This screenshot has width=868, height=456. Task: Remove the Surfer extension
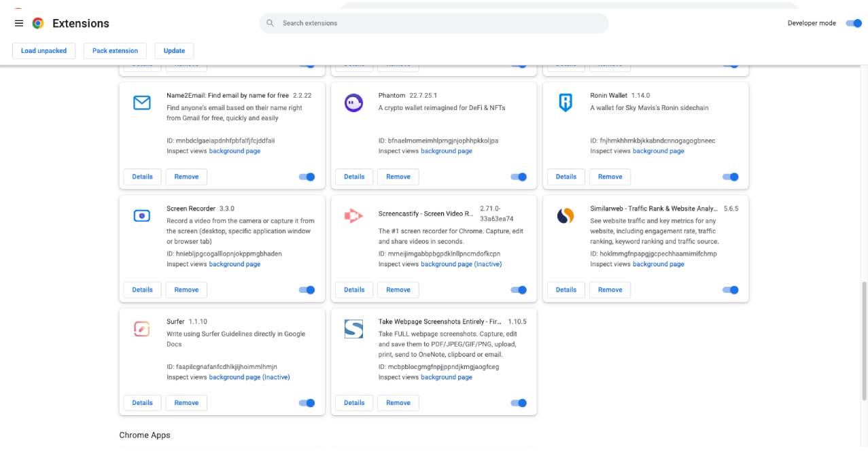point(186,402)
